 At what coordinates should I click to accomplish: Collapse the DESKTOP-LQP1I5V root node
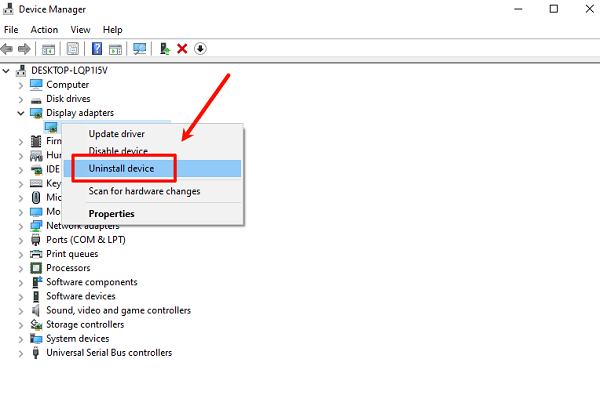click(6, 71)
